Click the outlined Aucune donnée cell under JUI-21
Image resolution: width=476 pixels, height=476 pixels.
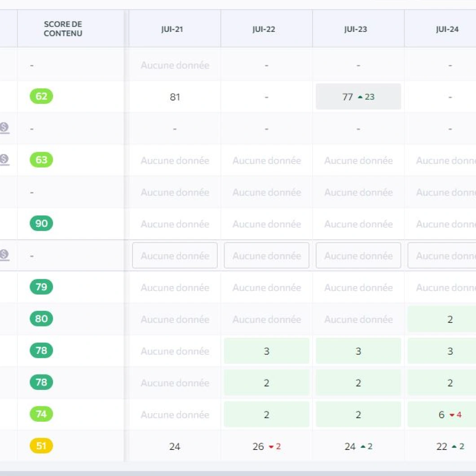click(x=175, y=256)
